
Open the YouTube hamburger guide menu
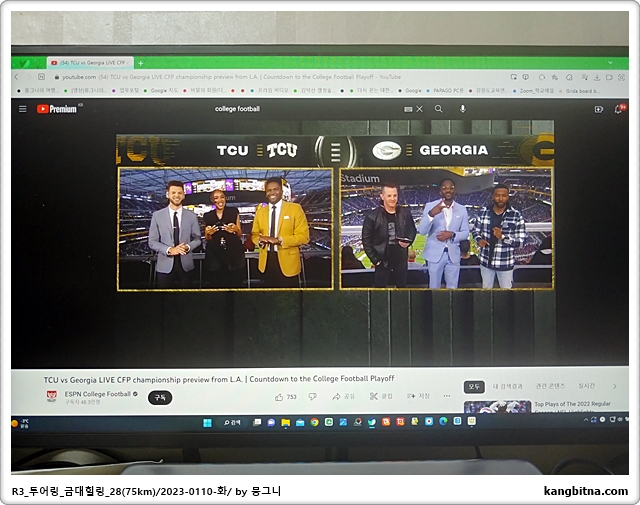pyautogui.click(x=23, y=109)
